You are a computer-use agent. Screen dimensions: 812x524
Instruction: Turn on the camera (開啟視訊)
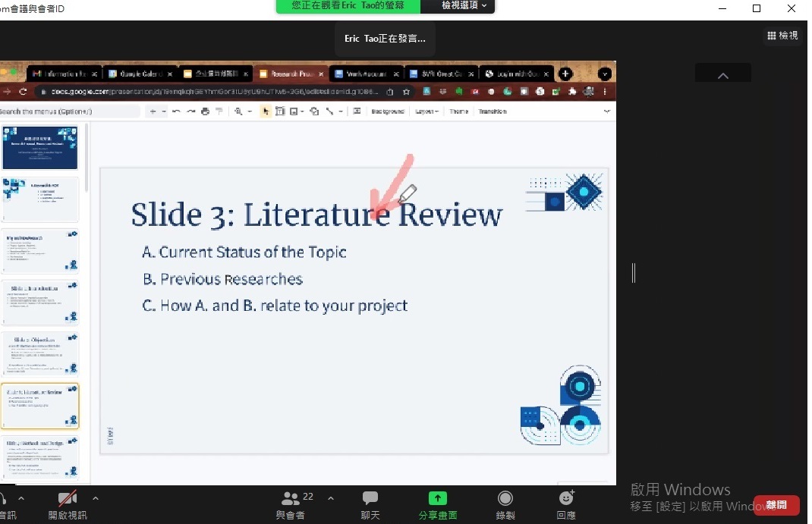[68, 499]
